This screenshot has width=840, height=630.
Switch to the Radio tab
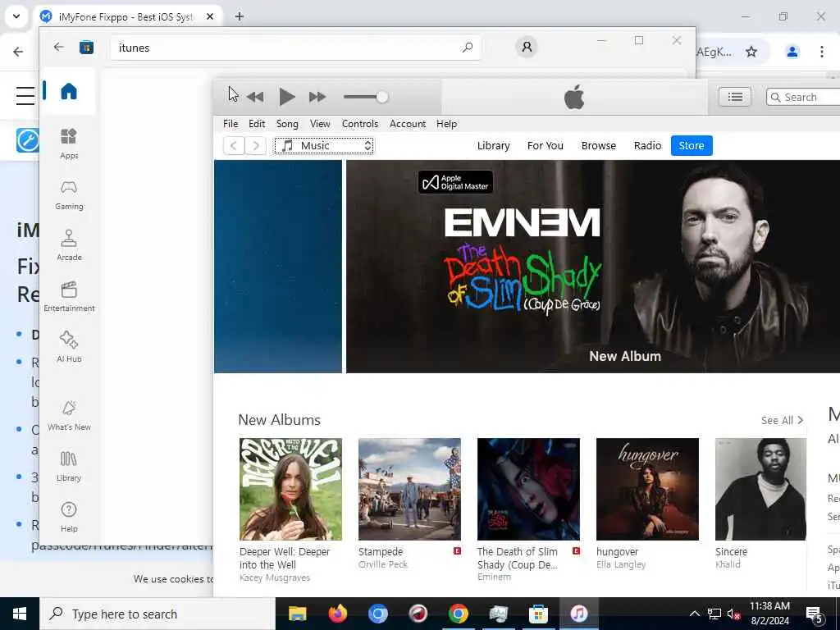(x=647, y=146)
